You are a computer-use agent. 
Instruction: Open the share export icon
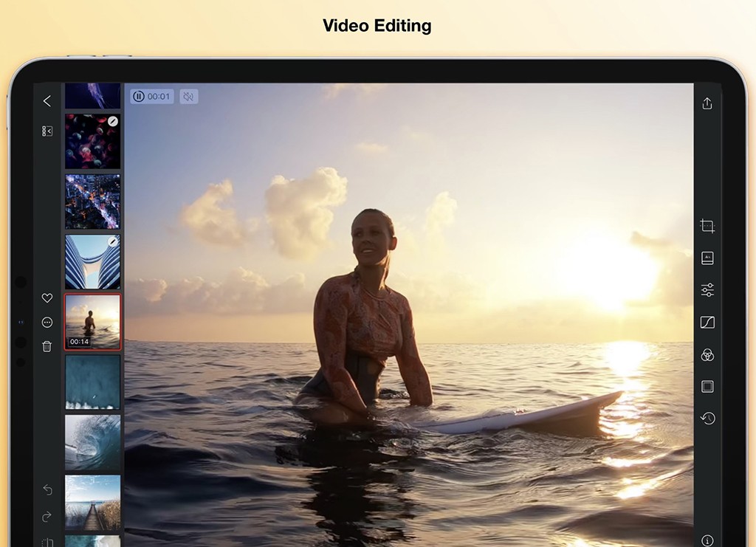point(707,103)
